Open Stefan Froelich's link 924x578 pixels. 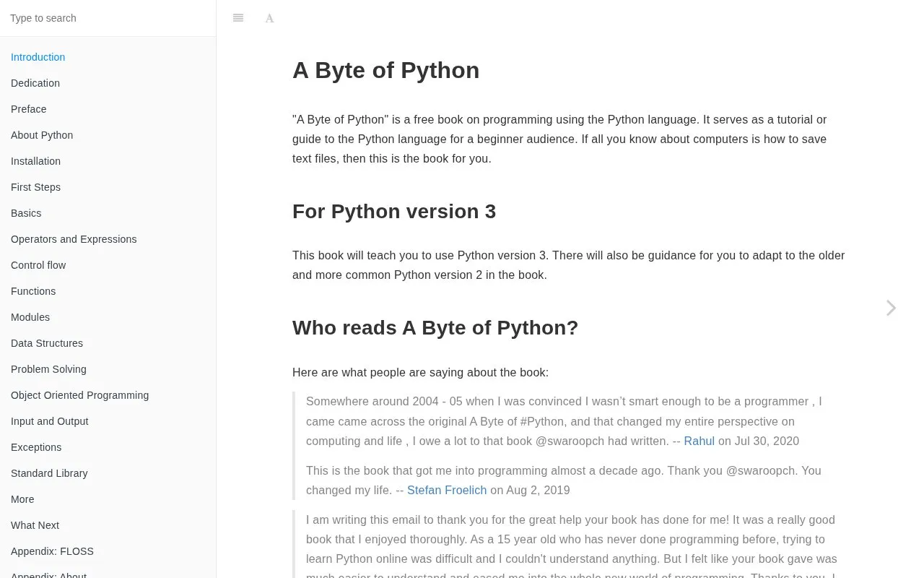click(x=447, y=490)
